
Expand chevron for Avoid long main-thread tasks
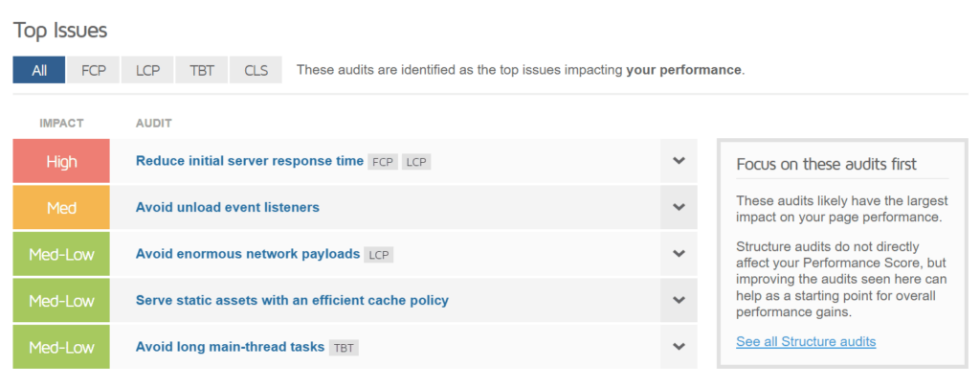coord(679,347)
